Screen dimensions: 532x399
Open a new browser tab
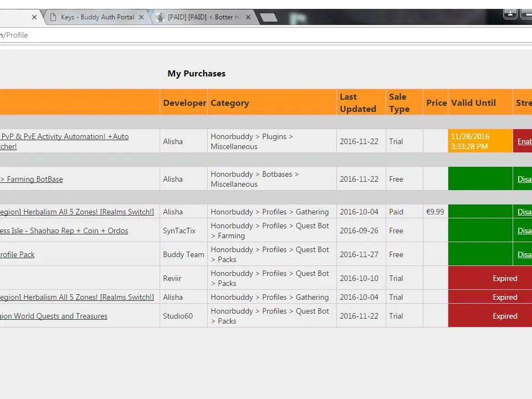tap(269, 17)
